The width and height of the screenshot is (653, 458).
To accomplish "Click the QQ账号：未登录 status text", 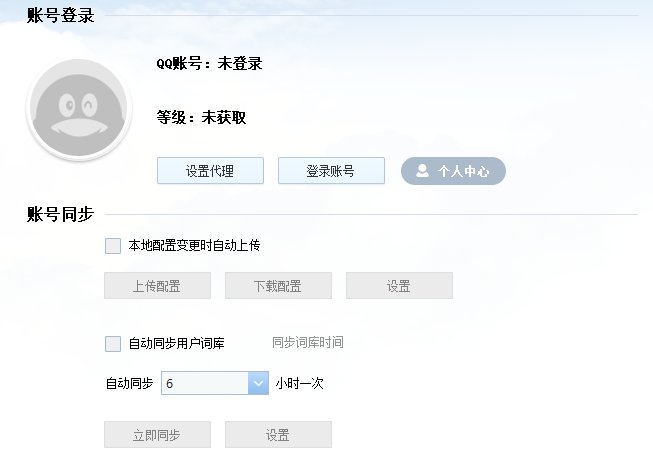I will pyautogui.click(x=210, y=64).
